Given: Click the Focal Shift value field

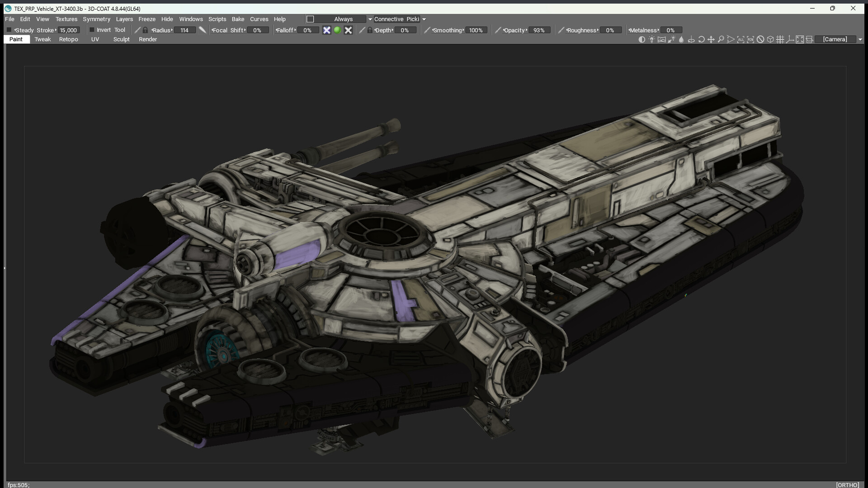Looking at the screenshot, I should click(x=258, y=30).
